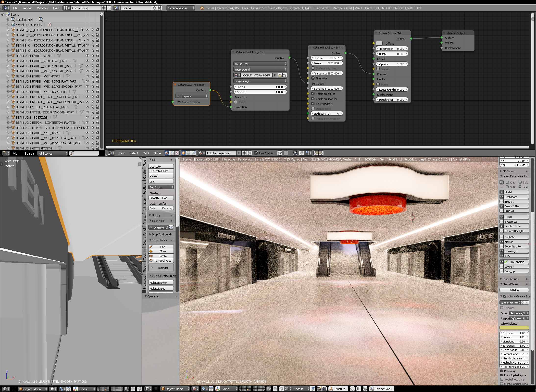Open the World space projection dropdown
Image resolution: width=536 pixels, height=392 pixels.
192,96
